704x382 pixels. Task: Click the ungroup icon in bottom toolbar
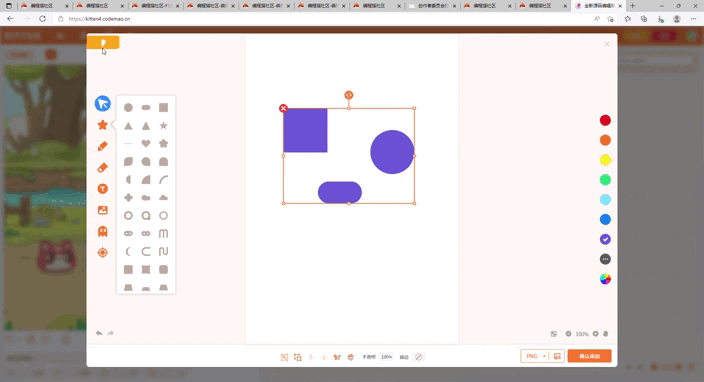pyautogui.click(x=298, y=357)
